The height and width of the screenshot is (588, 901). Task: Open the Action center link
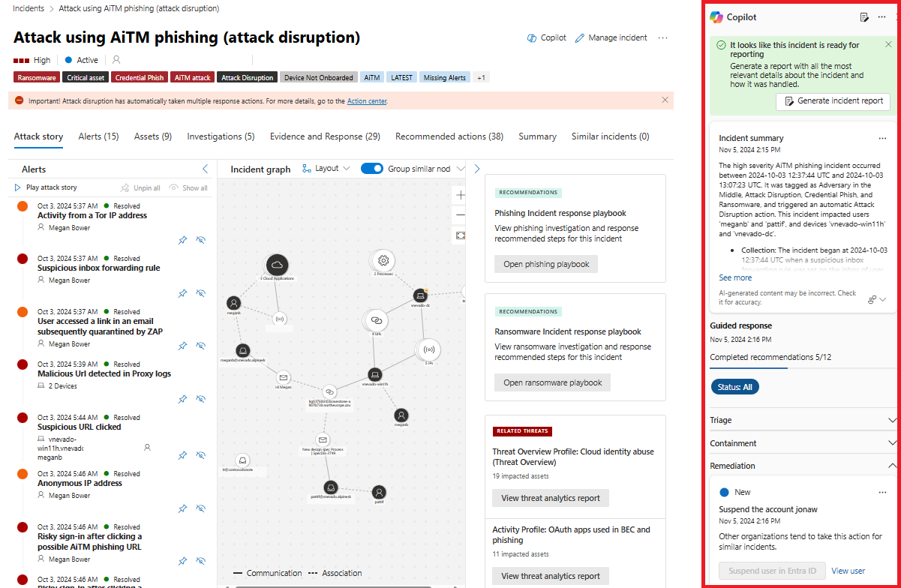[x=367, y=100]
